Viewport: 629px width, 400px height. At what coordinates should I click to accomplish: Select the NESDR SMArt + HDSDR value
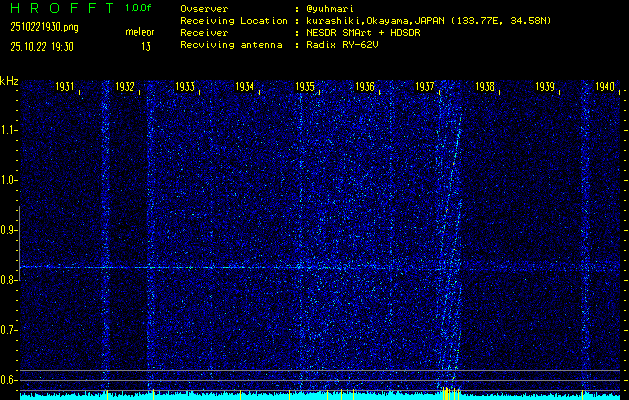coord(363,33)
